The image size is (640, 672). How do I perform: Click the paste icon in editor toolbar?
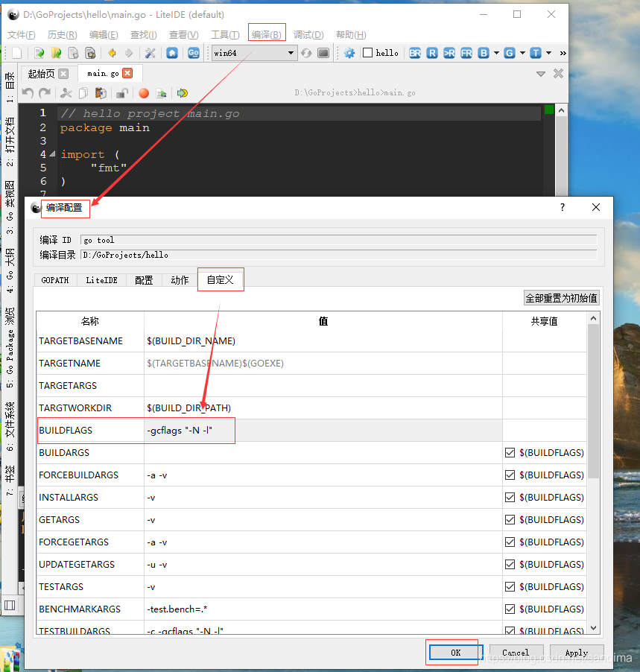click(x=101, y=93)
